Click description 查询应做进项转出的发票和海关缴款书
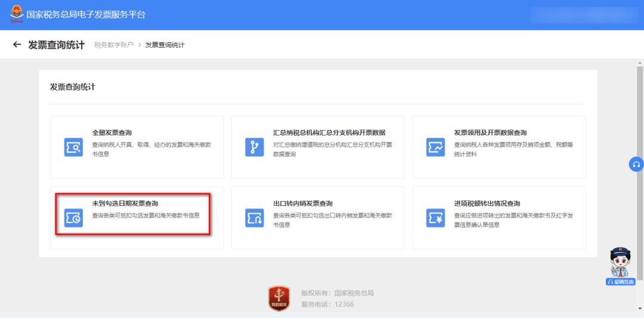 click(x=514, y=220)
